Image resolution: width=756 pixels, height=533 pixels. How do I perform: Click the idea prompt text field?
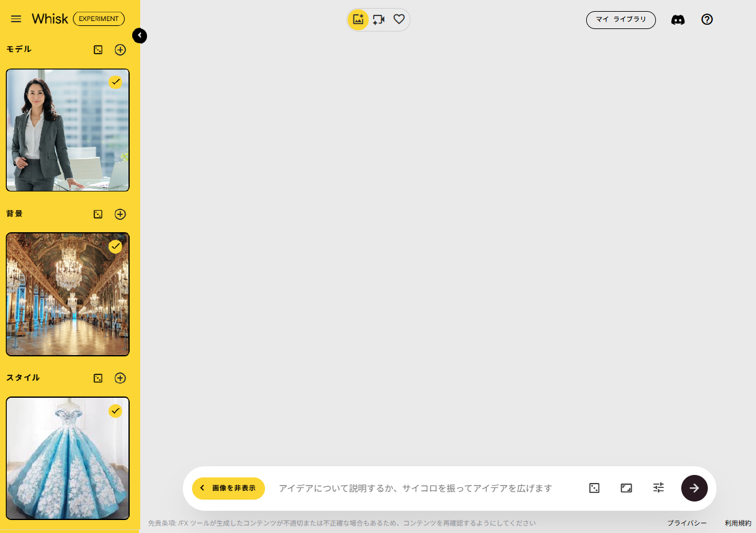coord(420,488)
